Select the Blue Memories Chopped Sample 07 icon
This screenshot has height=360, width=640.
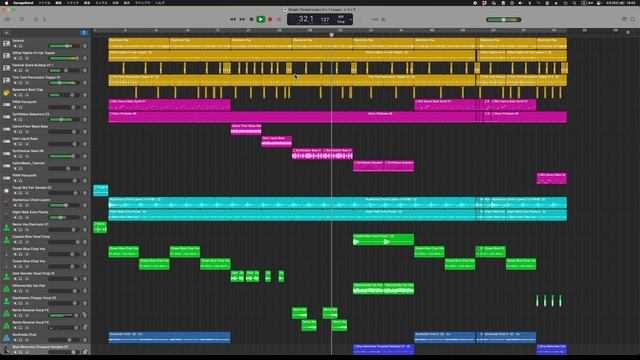6,350
